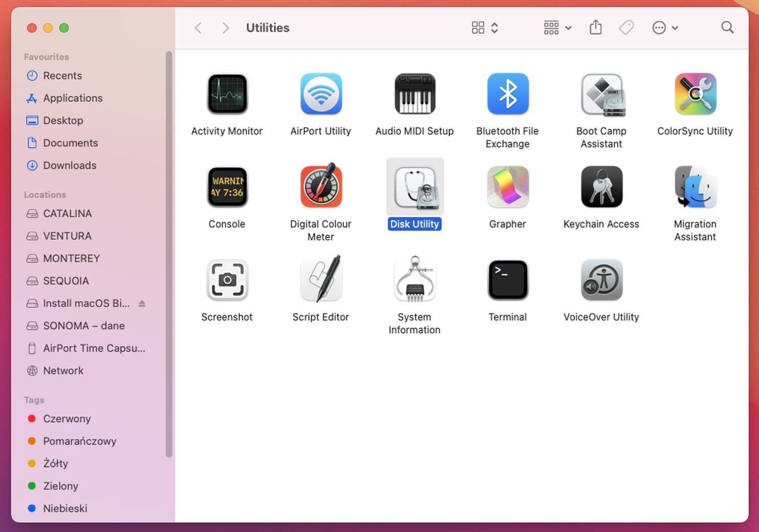Select Bluetooth File Exchange icon
Viewport: 759px width, 532px height.
pyautogui.click(x=508, y=94)
